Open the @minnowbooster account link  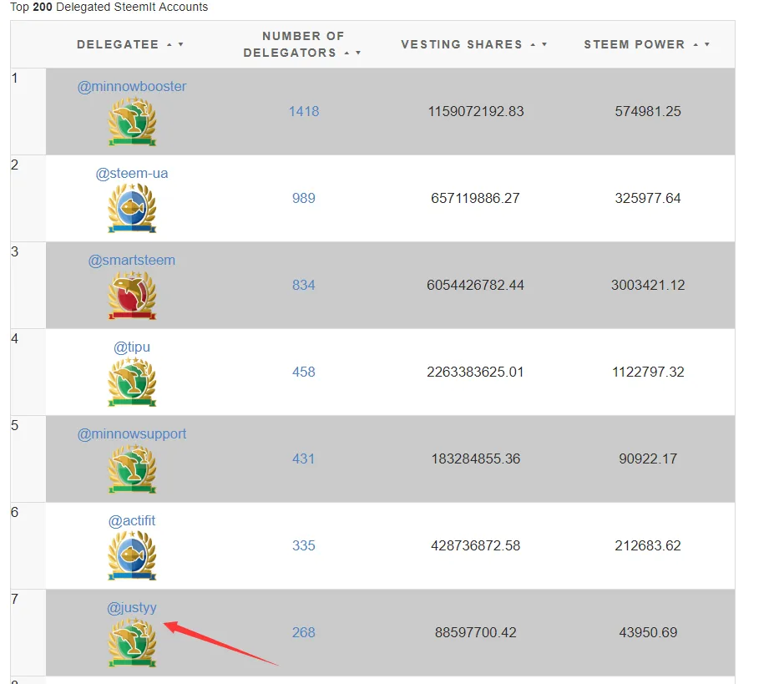click(x=131, y=86)
